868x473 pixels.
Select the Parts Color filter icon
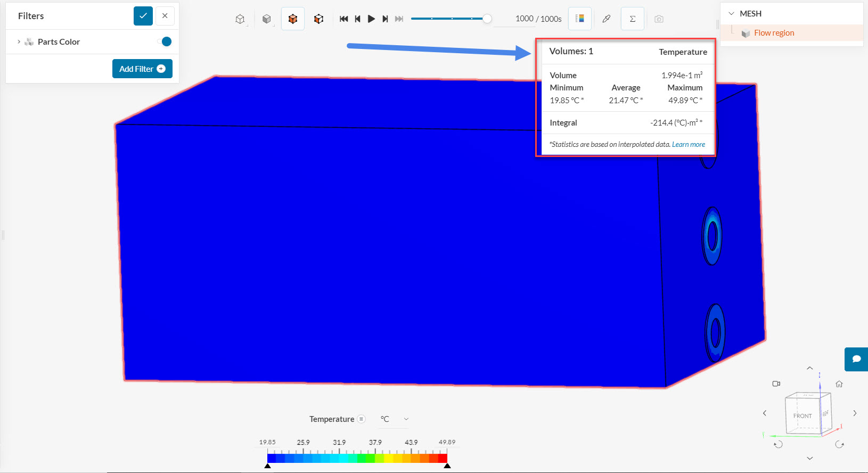[29, 42]
